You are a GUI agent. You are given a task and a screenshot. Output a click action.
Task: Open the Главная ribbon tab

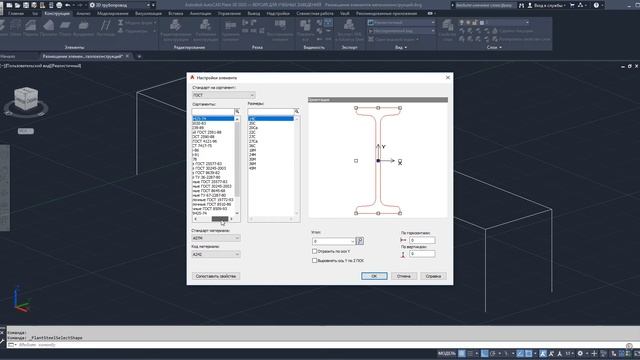(x=16, y=13)
